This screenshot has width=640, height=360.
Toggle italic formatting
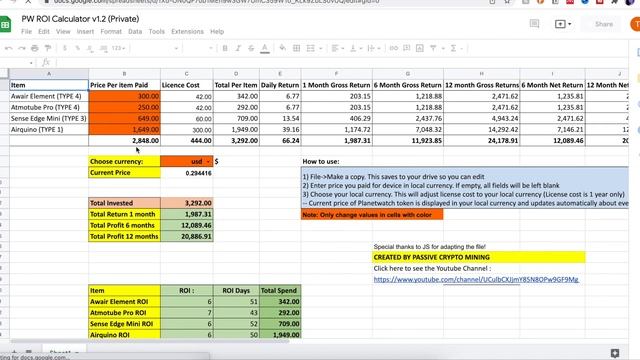(238, 48)
